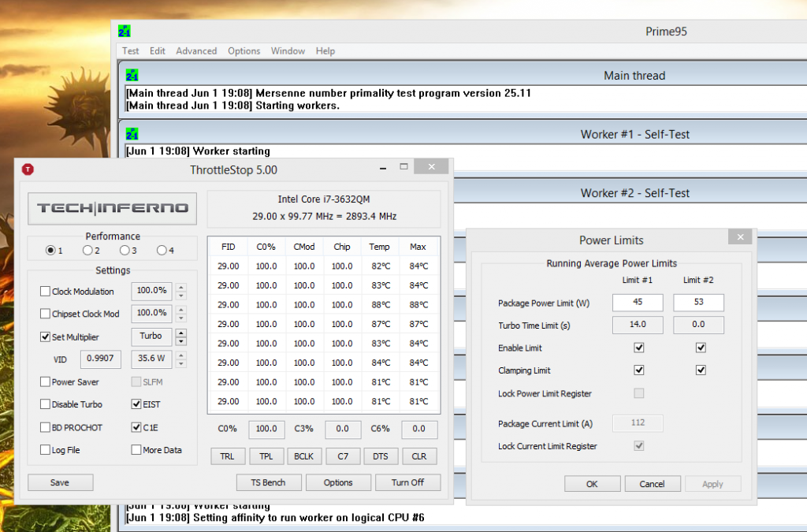The height and width of the screenshot is (532, 807).
Task: Click the TRL button
Action: coord(228,456)
